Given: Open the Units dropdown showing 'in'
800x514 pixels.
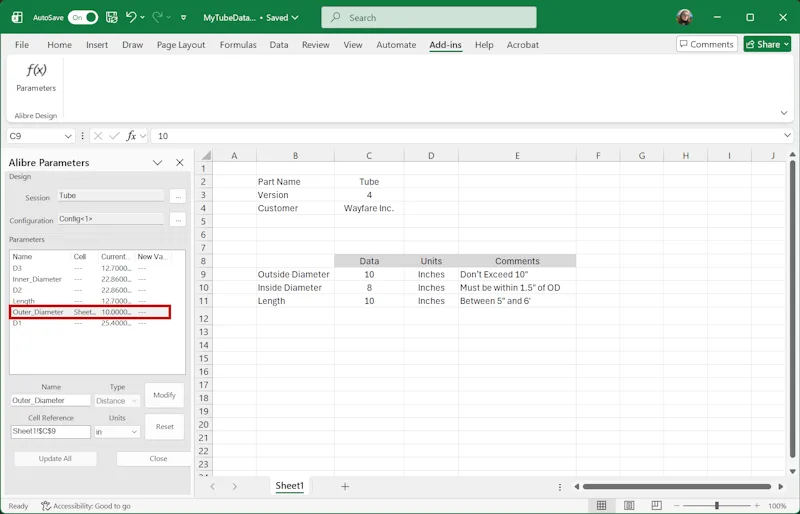Looking at the screenshot, I should coord(117,432).
